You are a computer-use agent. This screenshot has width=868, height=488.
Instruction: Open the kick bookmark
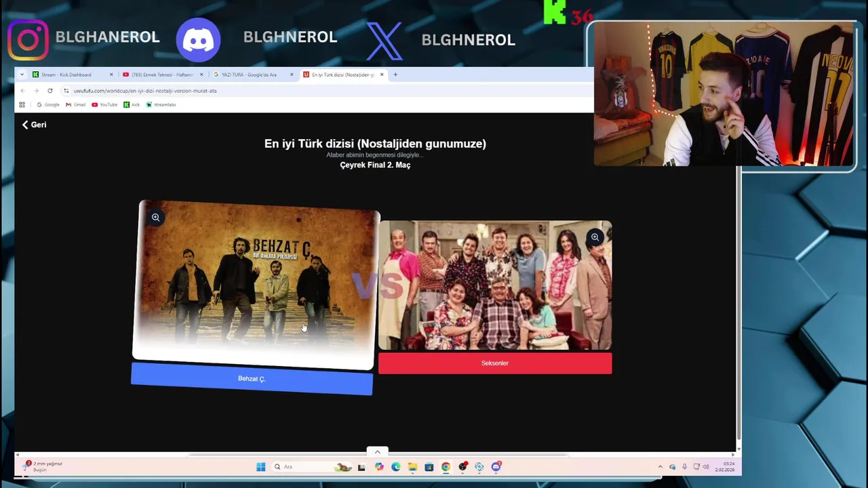(x=132, y=104)
